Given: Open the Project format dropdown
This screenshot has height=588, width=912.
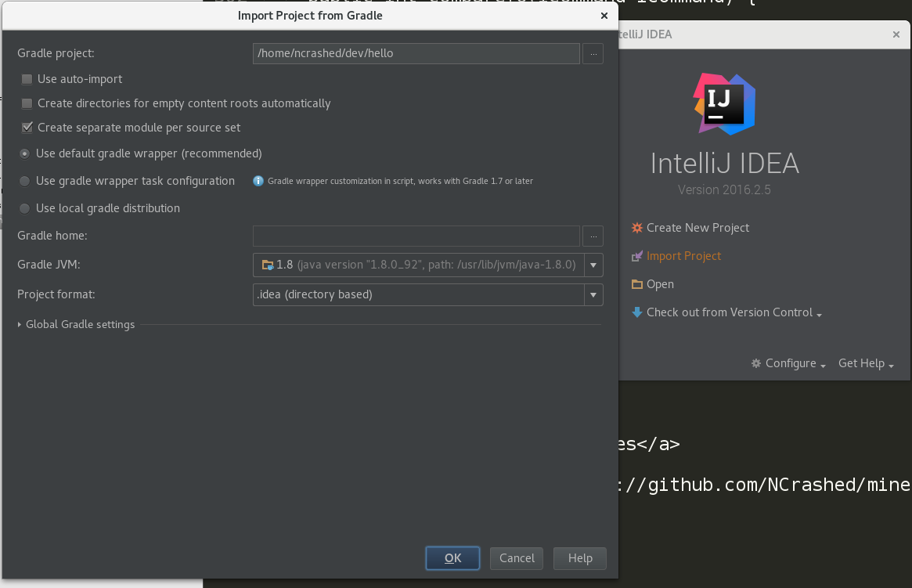Looking at the screenshot, I should coord(593,295).
